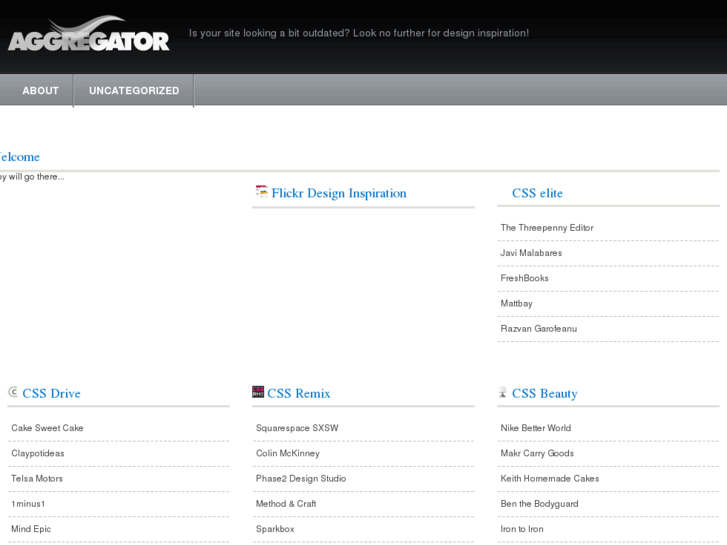Open the CSS elite heading link

click(537, 193)
